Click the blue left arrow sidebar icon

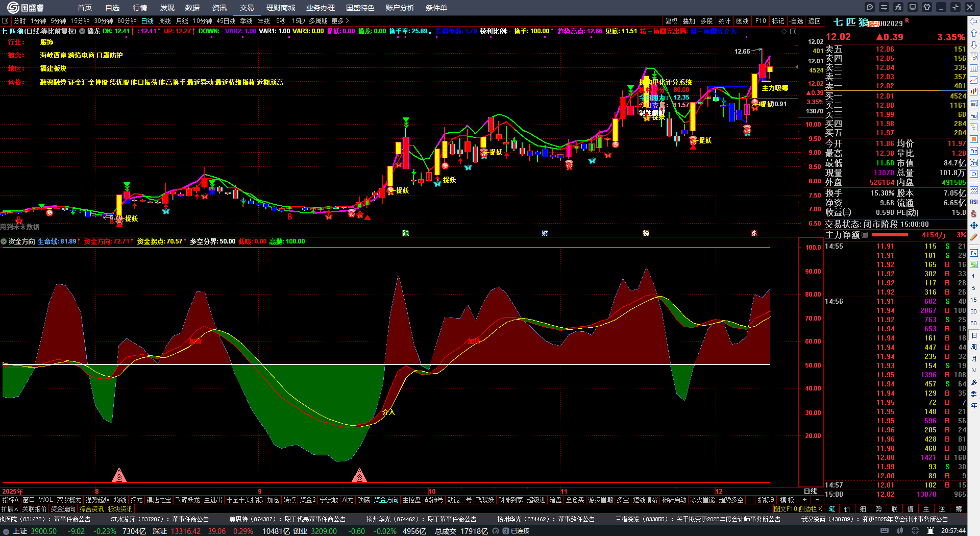974,21
